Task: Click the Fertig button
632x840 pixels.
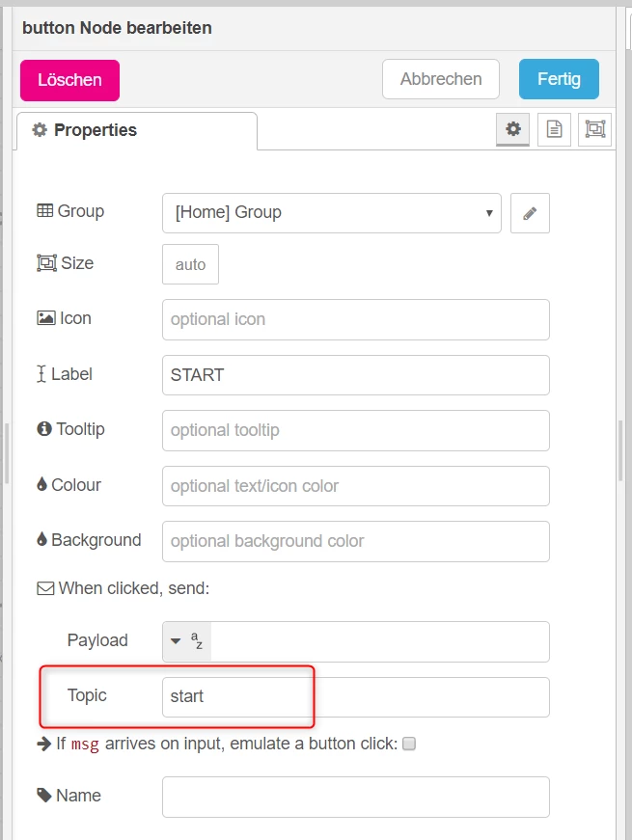Action: 559,79
